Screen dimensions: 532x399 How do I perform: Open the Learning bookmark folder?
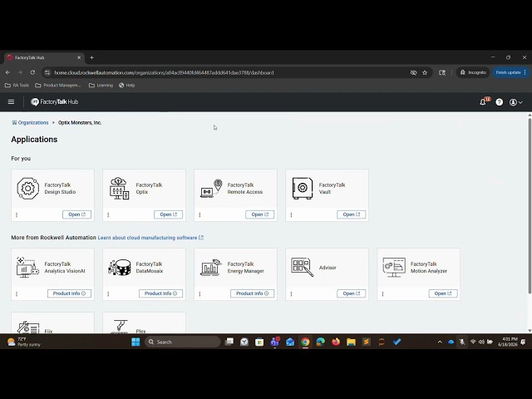tap(101, 85)
